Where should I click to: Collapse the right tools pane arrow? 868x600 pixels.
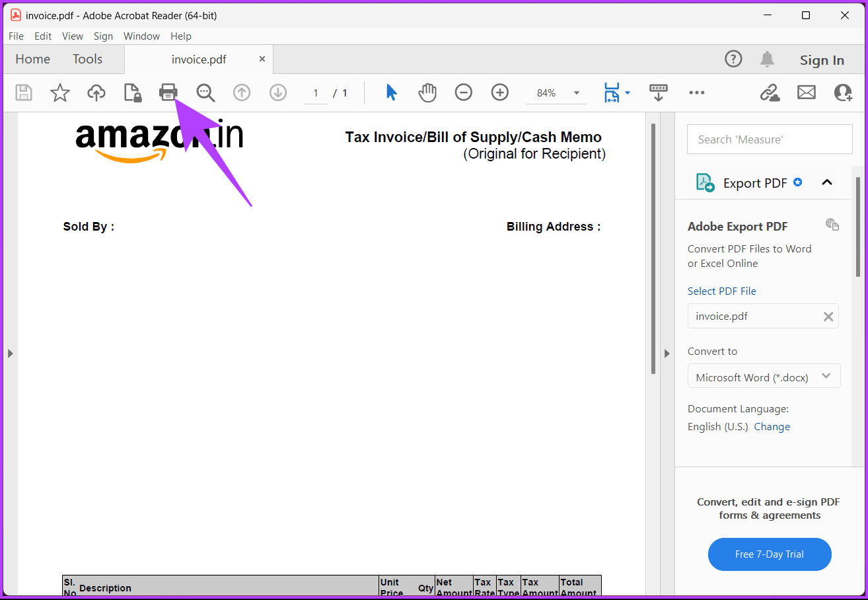(667, 354)
